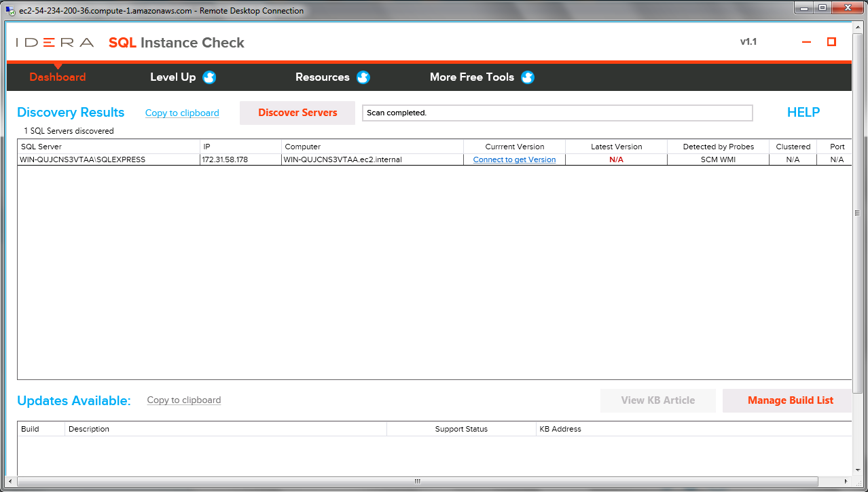
Task: Switch to the Resources tab
Action: pos(323,77)
